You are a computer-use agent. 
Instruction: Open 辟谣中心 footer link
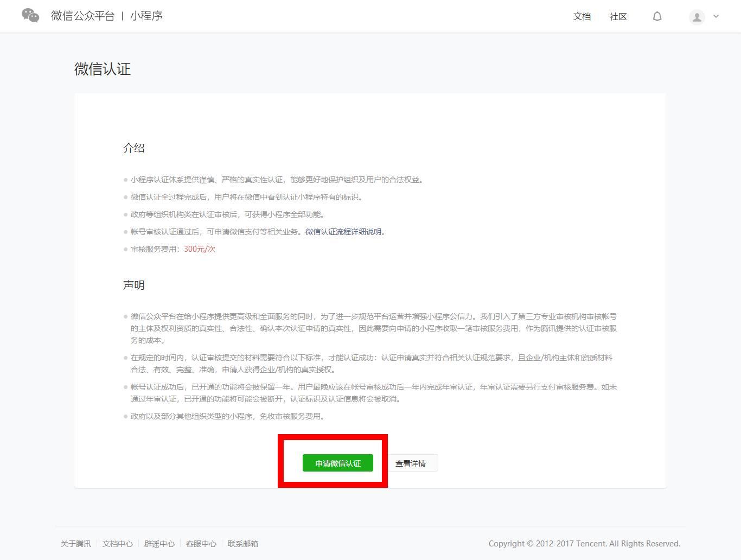[159, 544]
